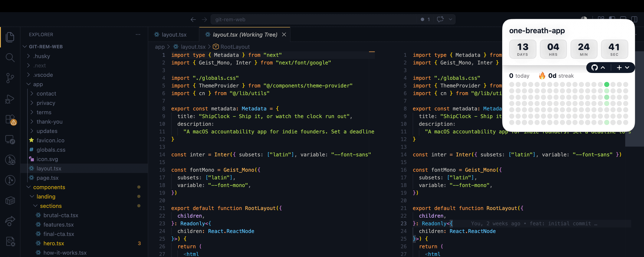Click the editor minimap on right edge

pos(634,99)
